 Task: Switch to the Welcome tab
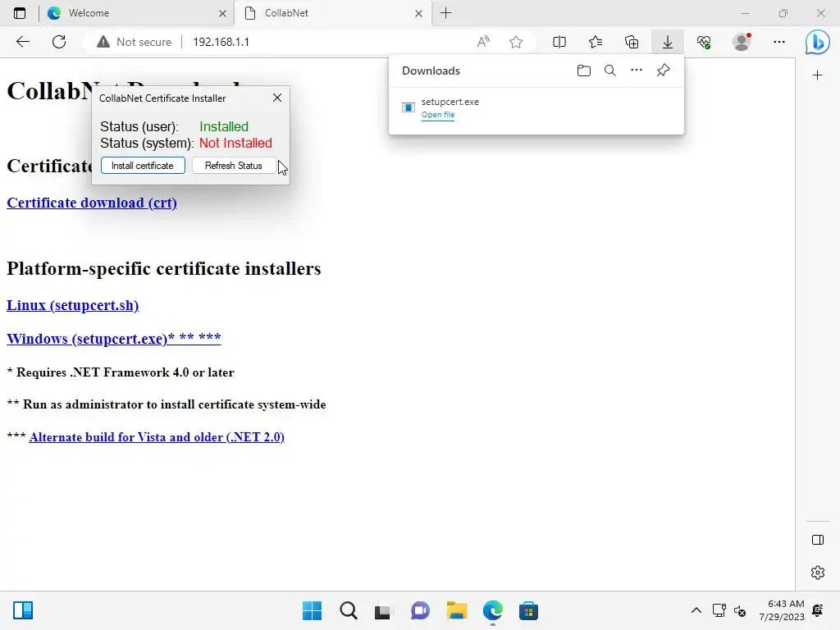click(x=137, y=13)
